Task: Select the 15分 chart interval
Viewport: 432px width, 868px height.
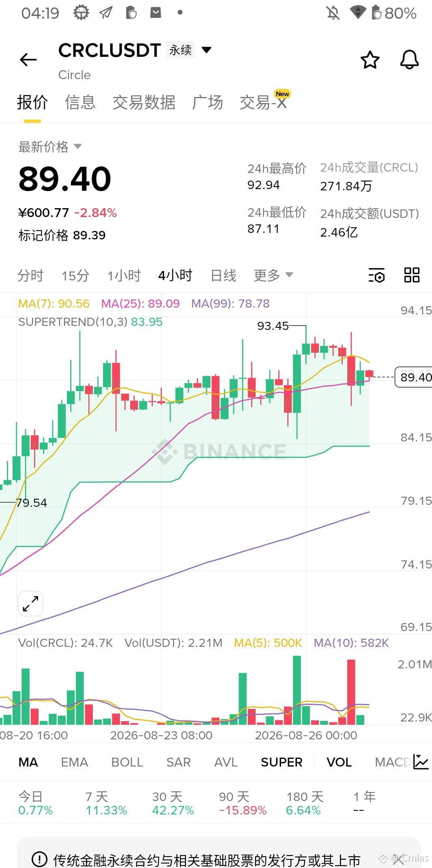Action: click(75, 276)
